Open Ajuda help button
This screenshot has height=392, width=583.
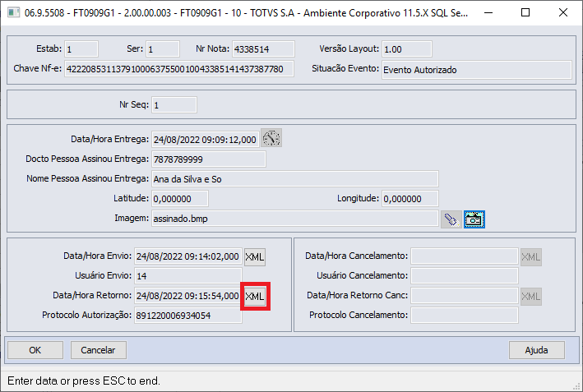(536, 350)
